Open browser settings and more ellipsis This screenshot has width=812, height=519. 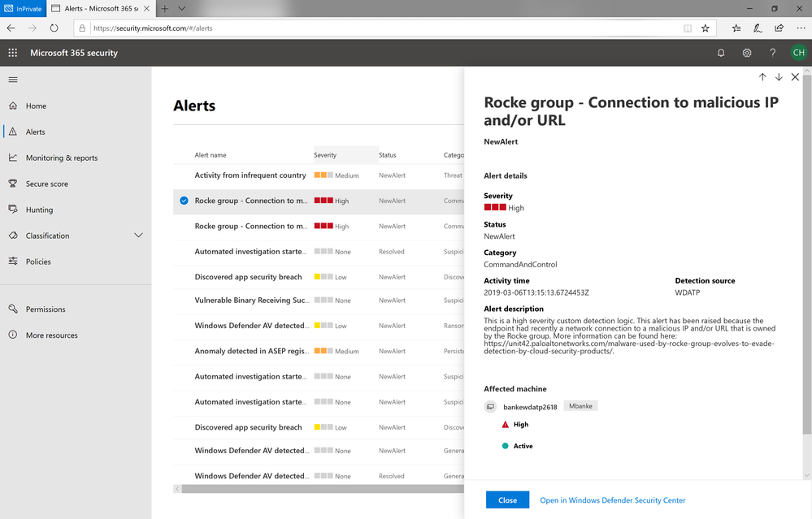[x=801, y=28]
